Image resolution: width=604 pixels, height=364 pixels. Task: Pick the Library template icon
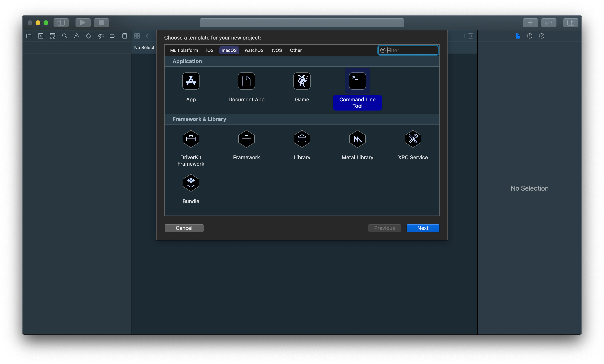(302, 139)
